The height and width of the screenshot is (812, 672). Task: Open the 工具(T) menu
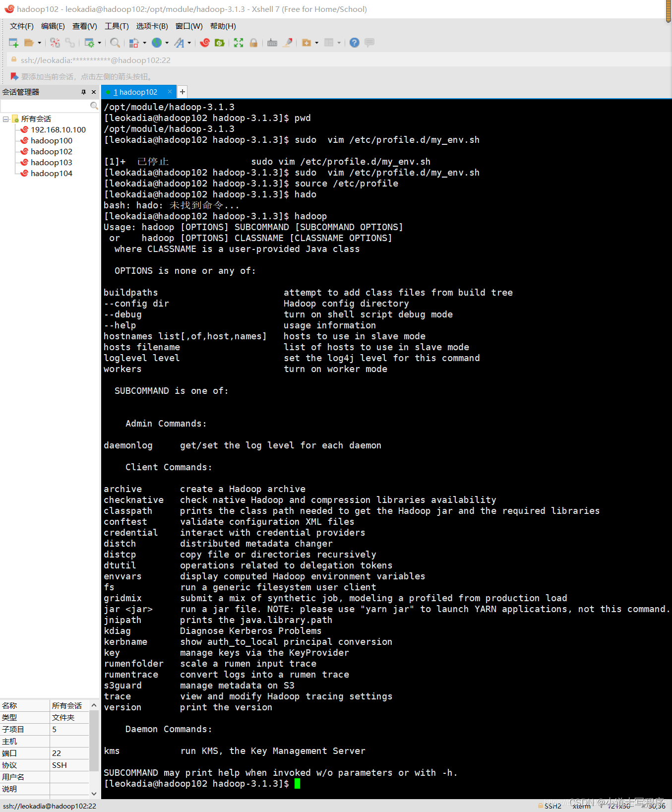(x=117, y=26)
